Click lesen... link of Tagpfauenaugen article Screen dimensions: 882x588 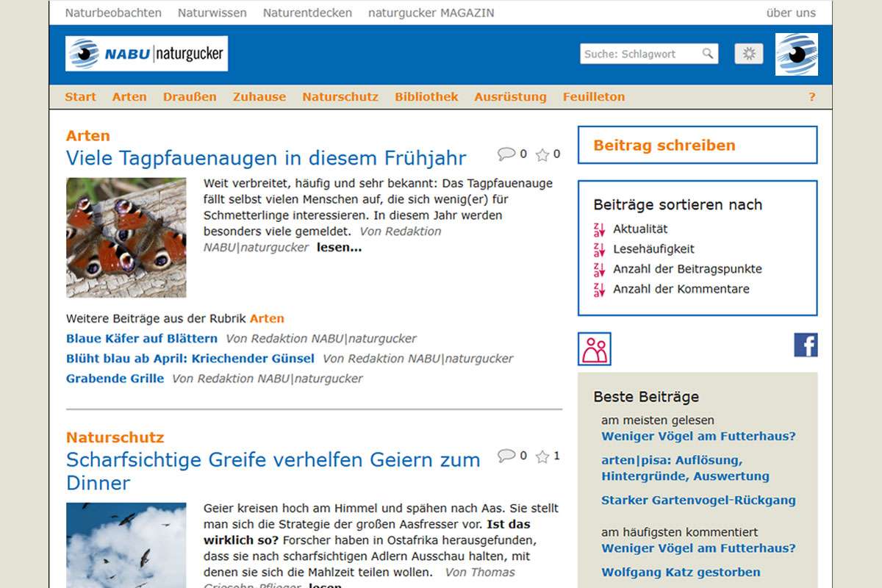click(x=340, y=248)
